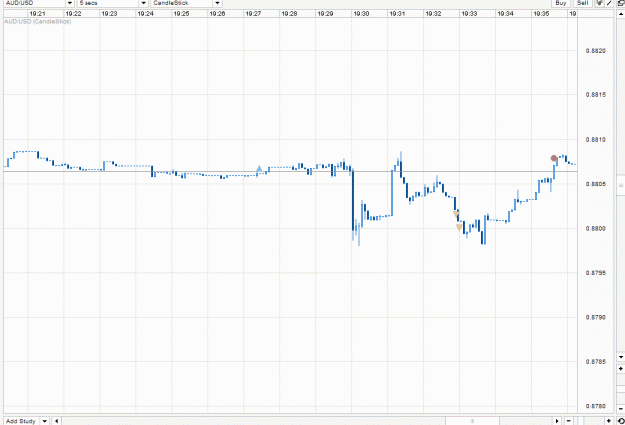Select the hand pointer tool icon

click(x=599, y=3)
